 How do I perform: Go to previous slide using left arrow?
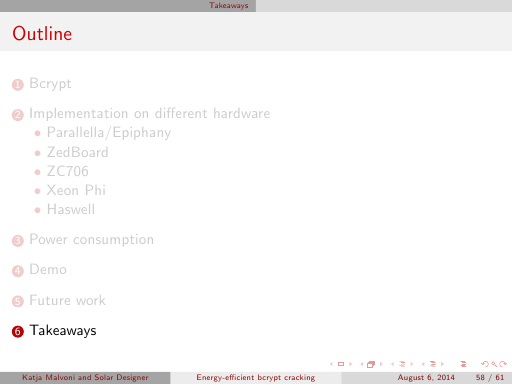click(x=331, y=364)
